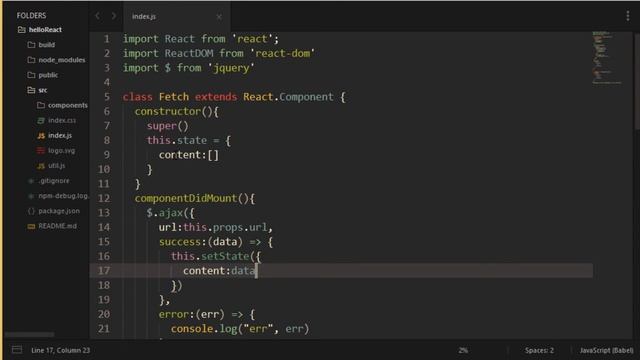Image resolution: width=640 pixels, height=360 pixels.
Task: Click the FOLDERS sidebar header
Action: point(31,16)
